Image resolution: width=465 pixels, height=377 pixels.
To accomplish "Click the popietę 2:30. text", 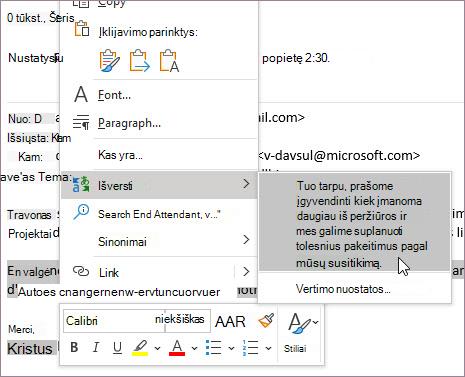I will 296,58.
